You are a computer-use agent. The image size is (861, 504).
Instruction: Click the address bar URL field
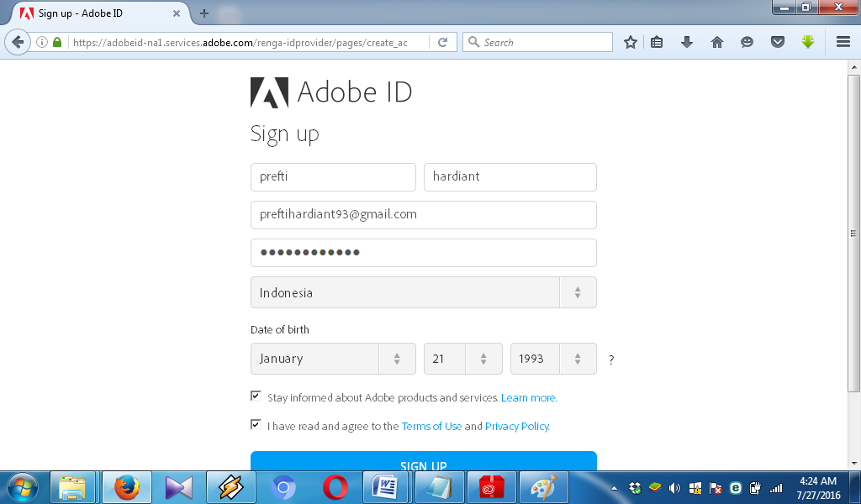pyautogui.click(x=247, y=42)
